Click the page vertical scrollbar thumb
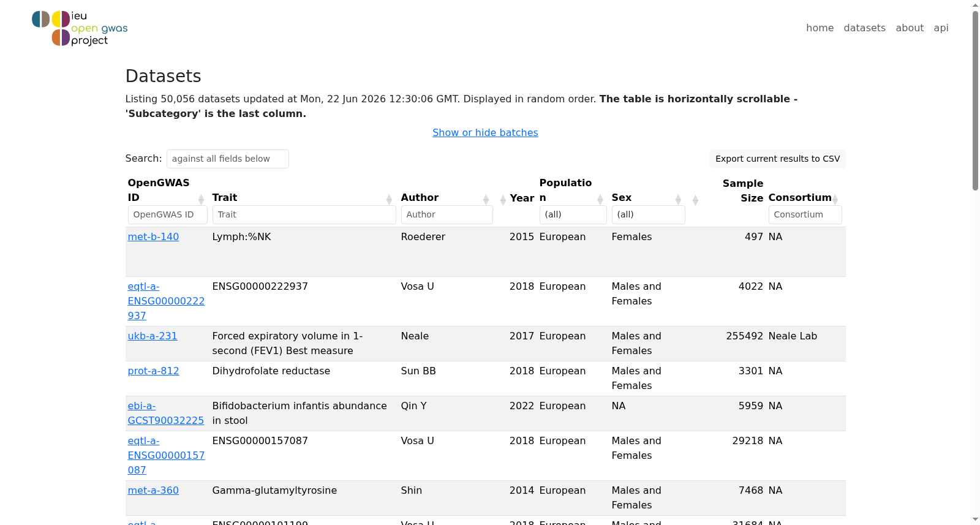 (x=975, y=101)
